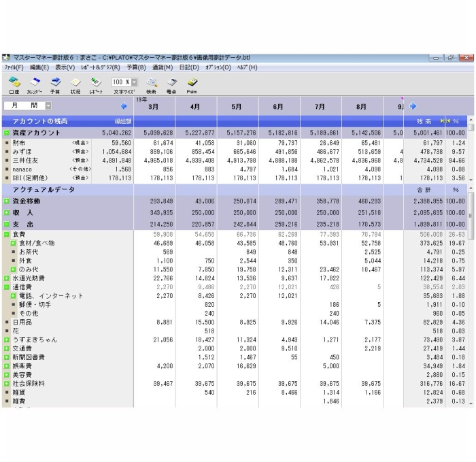The width and height of the screenshot is (476, 462).
Task: Open the 編集(E) menu
Action: click(x=39, y=67)
